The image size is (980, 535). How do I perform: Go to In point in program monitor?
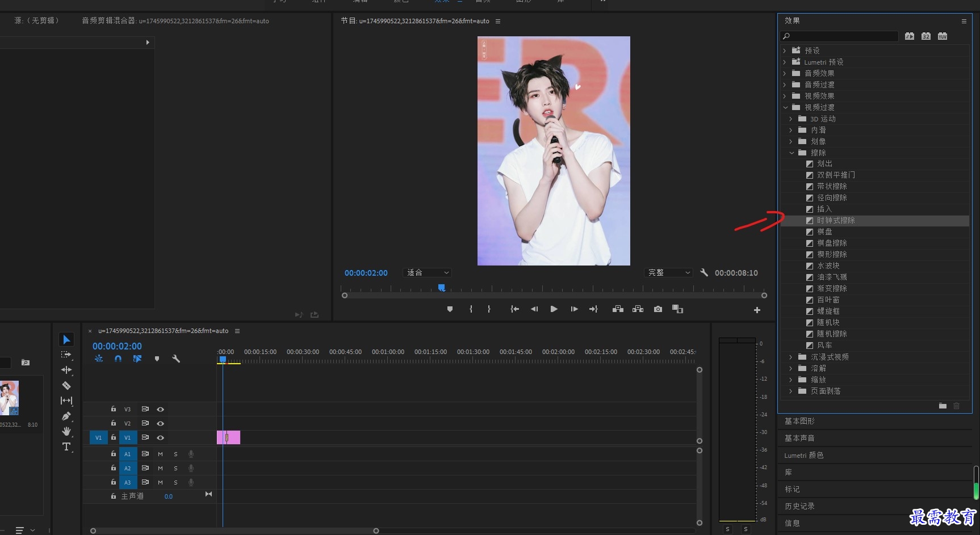tap(514, 309)
